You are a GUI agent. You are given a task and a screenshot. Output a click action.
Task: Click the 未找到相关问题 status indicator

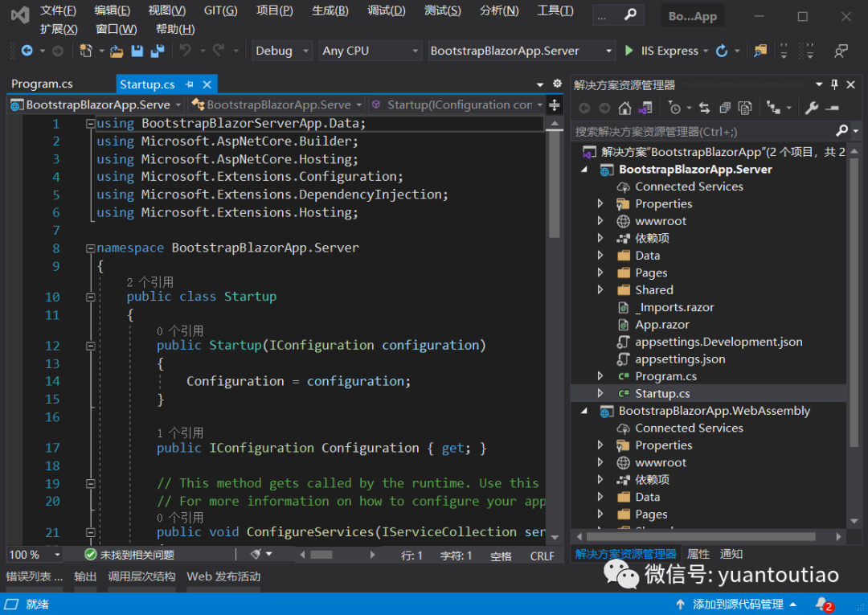(x=129, y=555)
